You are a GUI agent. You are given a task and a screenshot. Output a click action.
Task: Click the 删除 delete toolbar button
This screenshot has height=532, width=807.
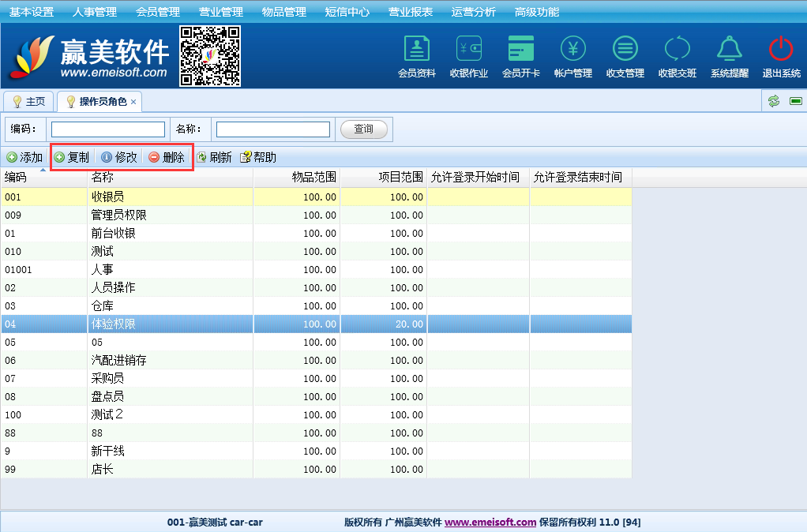point(167,157)
